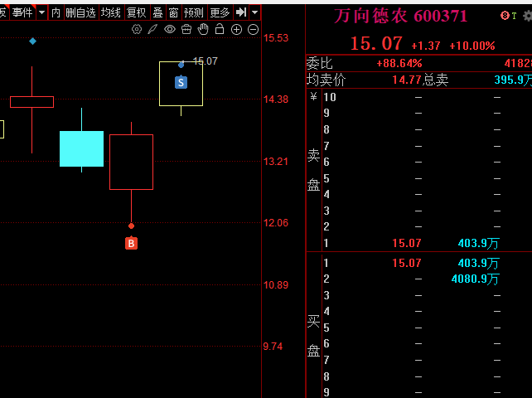Viewport: 532px width, 398px height.
Task: Toggle chart visibility eye icon
Action: 170,29
